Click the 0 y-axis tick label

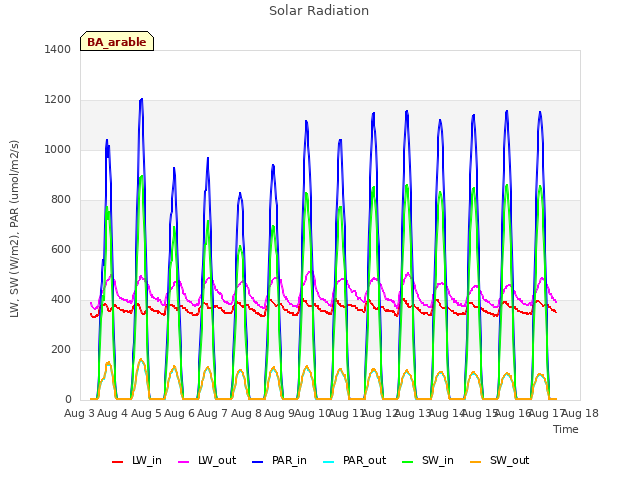(x=68, y=400)
